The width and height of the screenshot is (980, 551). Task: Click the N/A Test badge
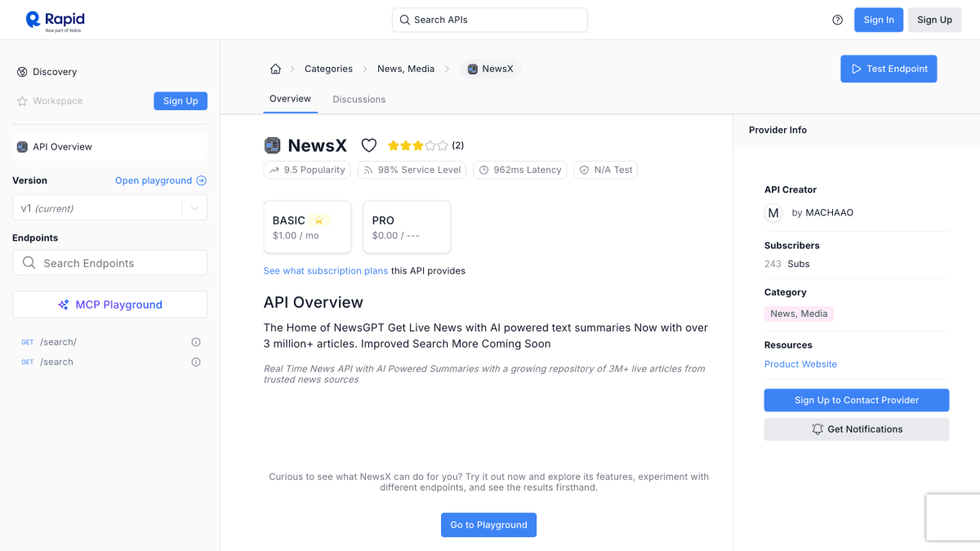click(x=605, y=170)
